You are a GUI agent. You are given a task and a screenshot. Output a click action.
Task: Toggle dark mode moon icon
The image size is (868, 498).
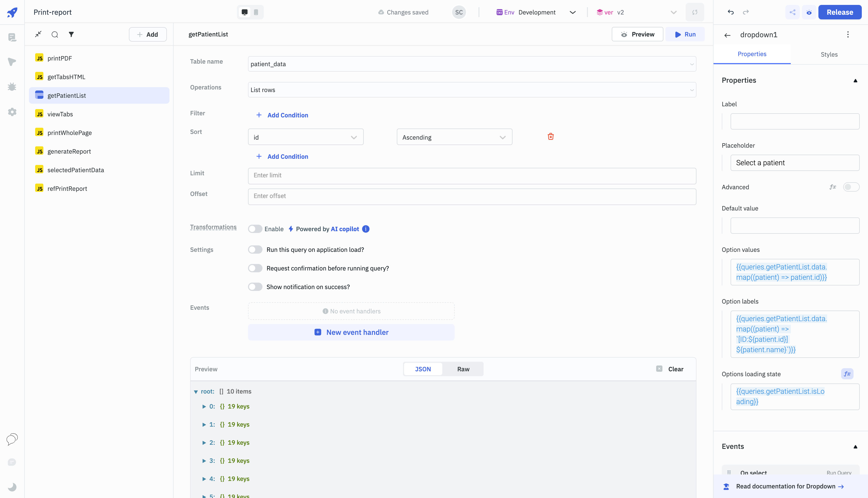click(12, 487)
